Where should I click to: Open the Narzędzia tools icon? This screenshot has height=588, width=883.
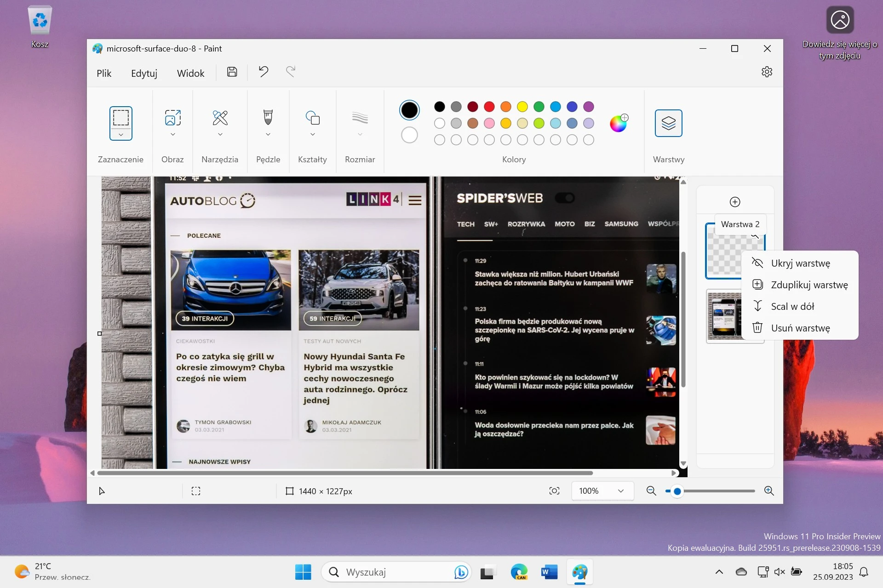[220, 118]
